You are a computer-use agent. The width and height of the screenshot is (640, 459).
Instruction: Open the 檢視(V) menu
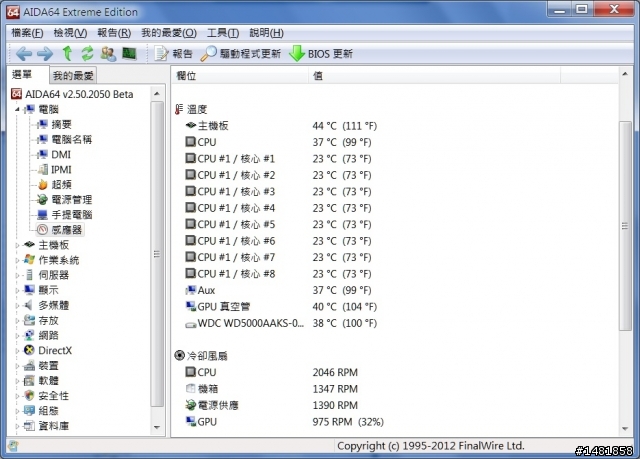click(x=70, y=33)
